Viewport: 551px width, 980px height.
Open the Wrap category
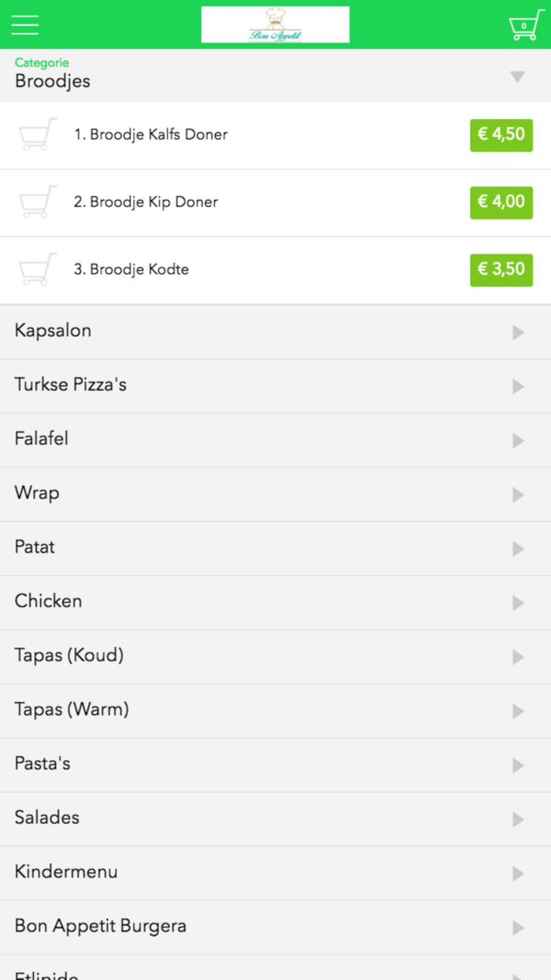pyautogui.click(x=37, y=493)
